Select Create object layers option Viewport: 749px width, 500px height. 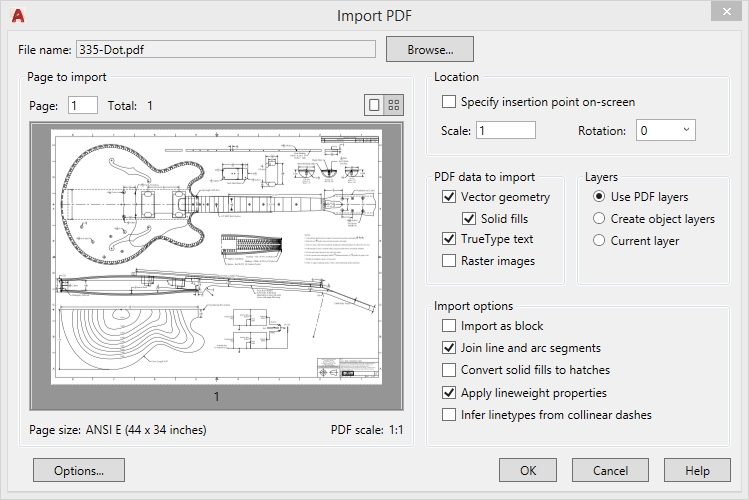click(x=599, y=219)
